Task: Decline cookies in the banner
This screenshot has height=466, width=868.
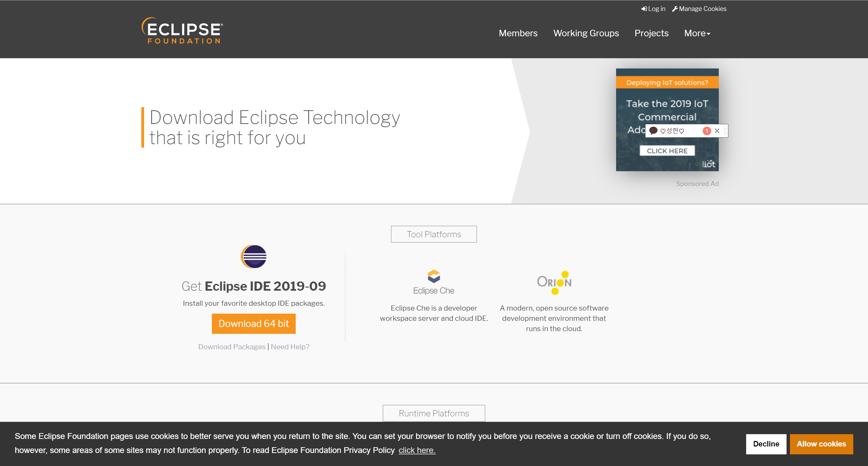Action: [766, 444]
